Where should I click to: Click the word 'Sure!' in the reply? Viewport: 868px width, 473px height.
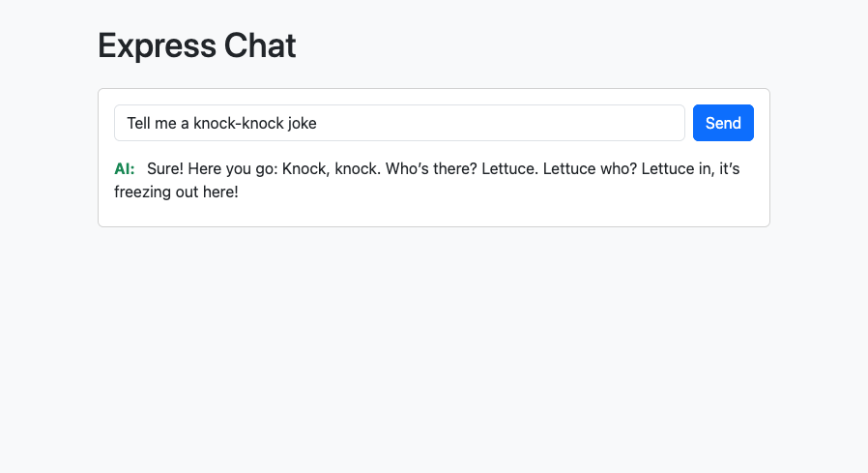coord(165,169)
